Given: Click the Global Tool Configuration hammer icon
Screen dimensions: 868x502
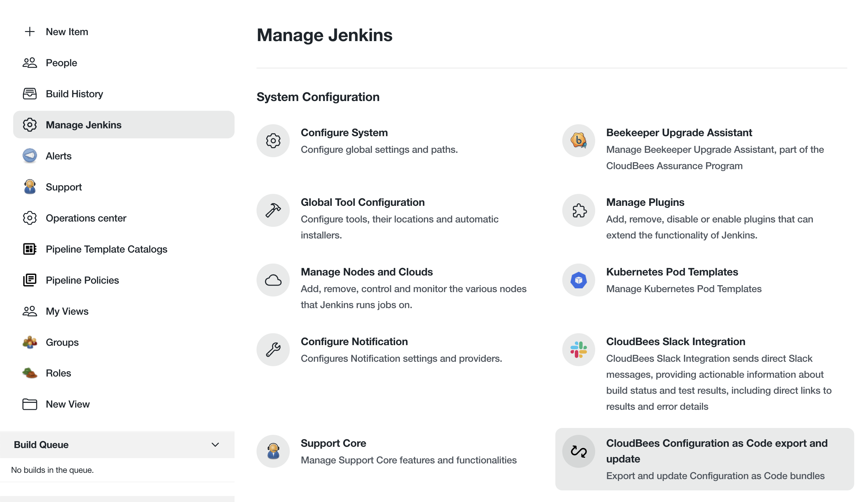Looking at the screenshot, I should point(273,210).
